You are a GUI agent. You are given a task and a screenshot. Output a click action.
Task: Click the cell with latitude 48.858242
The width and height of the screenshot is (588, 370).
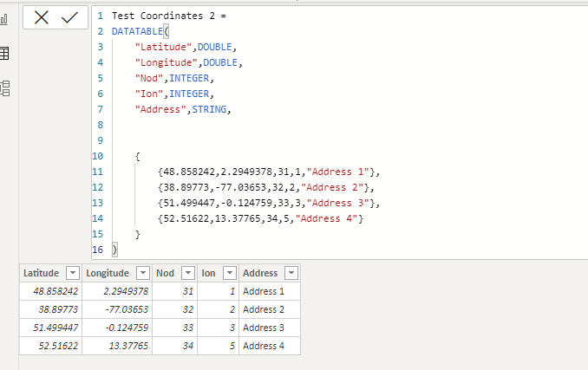click(x=50, y=291)
